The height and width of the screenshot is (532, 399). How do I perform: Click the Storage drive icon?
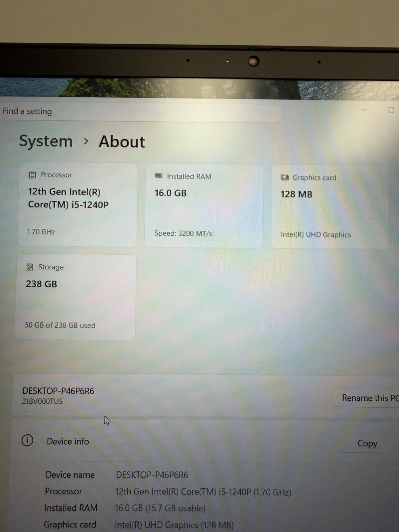pos(30,267)
